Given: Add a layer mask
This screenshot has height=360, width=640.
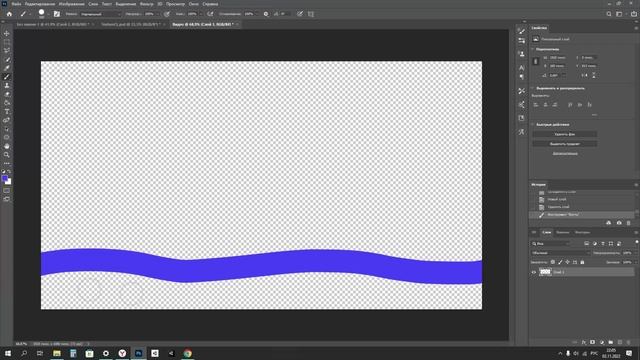Looking at the screenshot, I should pos(593,342).
